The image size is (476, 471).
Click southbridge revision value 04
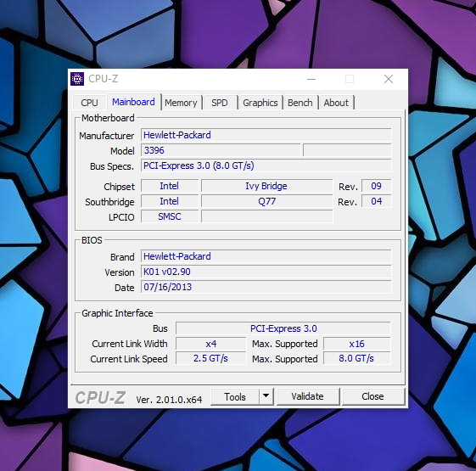point(377,201)
